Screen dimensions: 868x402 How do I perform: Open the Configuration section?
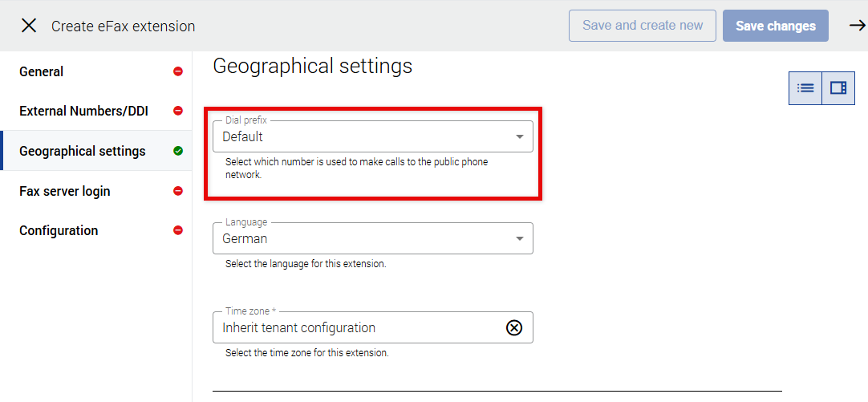click(59, 230)
